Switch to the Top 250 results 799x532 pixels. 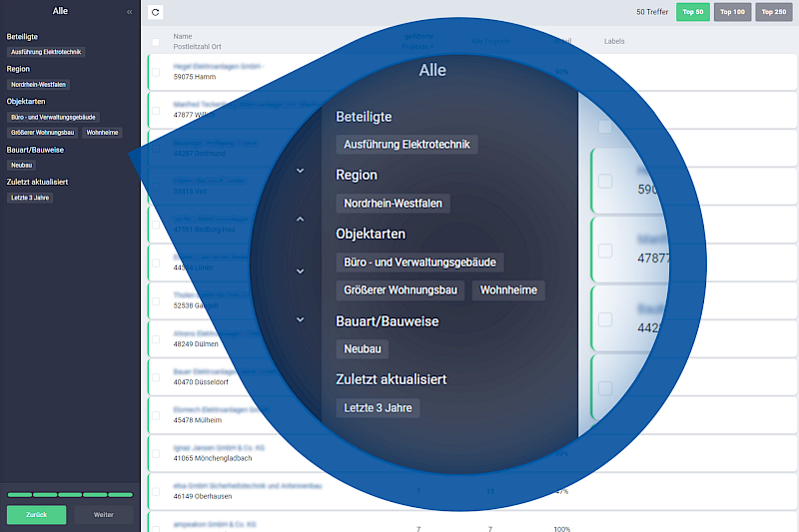[772, 12]
